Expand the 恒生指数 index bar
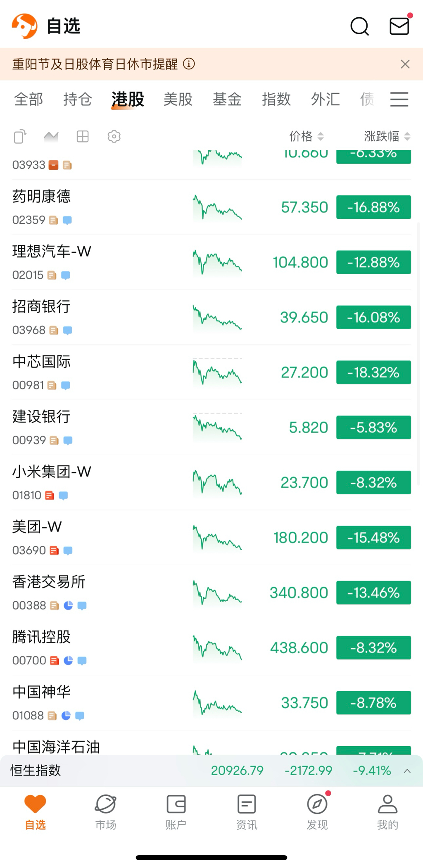This screenshot has height=868, width=423. 407,771
